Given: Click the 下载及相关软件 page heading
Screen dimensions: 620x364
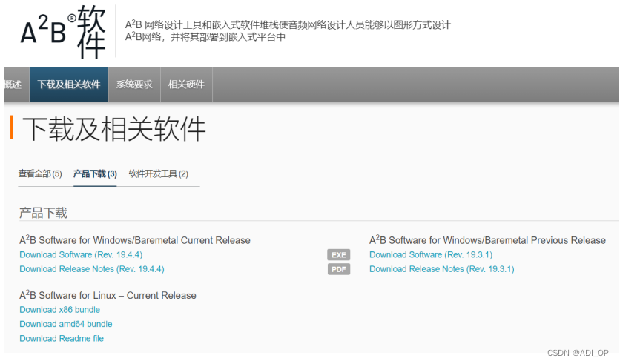Looking at the screenshot, I should 114,129.
